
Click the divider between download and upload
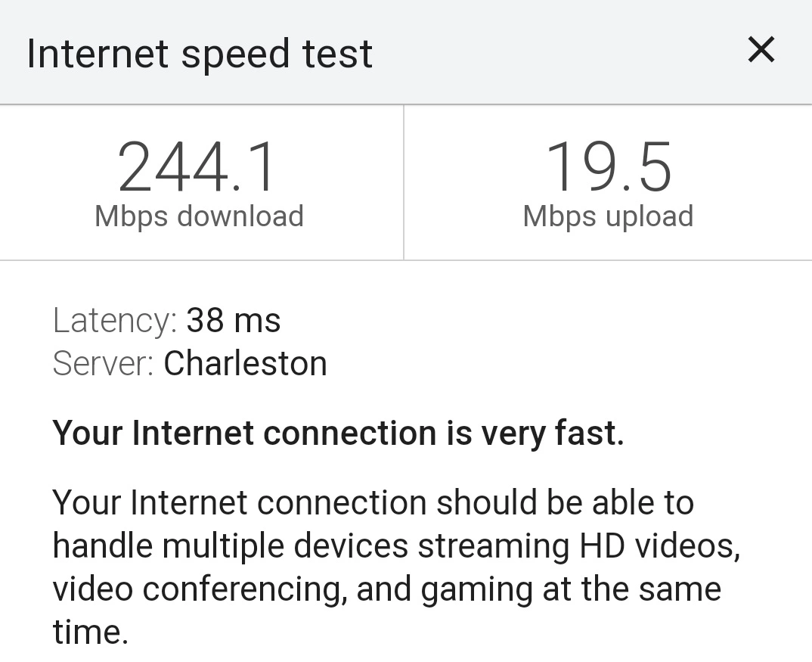coord(404,182)
